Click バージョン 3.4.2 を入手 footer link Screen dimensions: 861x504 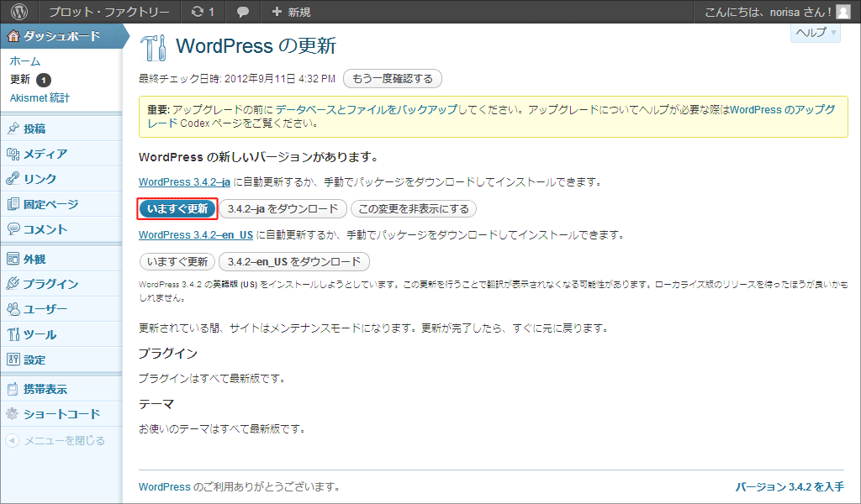pos(790,487)
